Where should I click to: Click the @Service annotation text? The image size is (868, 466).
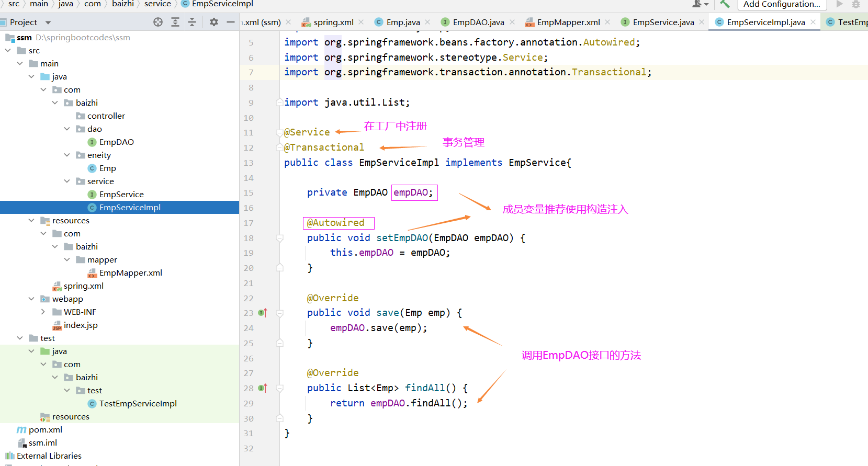307,132
